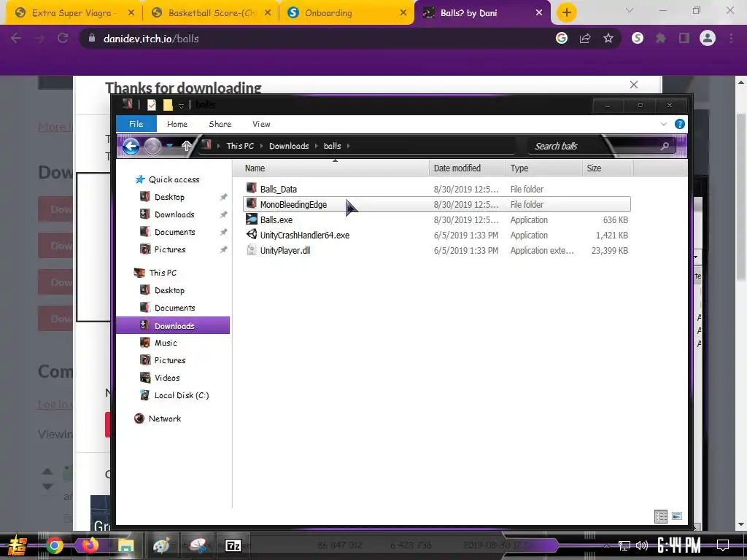Click the 23,399 KB size cell
The width and height of the screenshot is (747, 560).
point(610,251)
